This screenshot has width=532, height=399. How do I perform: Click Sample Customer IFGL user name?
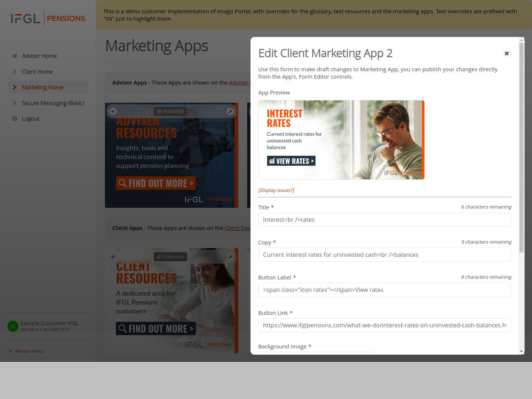coord(50,323)
